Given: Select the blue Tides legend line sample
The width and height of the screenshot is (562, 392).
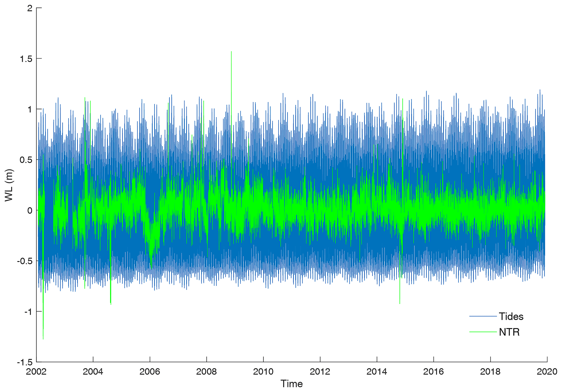Looking at the screenshot, I should pos(483,316).
